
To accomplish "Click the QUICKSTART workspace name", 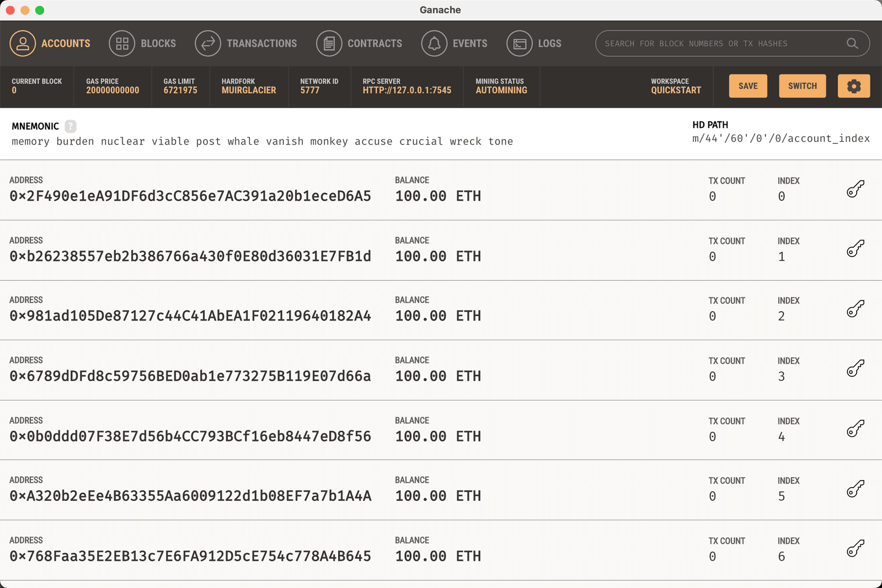I will point(676,90).
